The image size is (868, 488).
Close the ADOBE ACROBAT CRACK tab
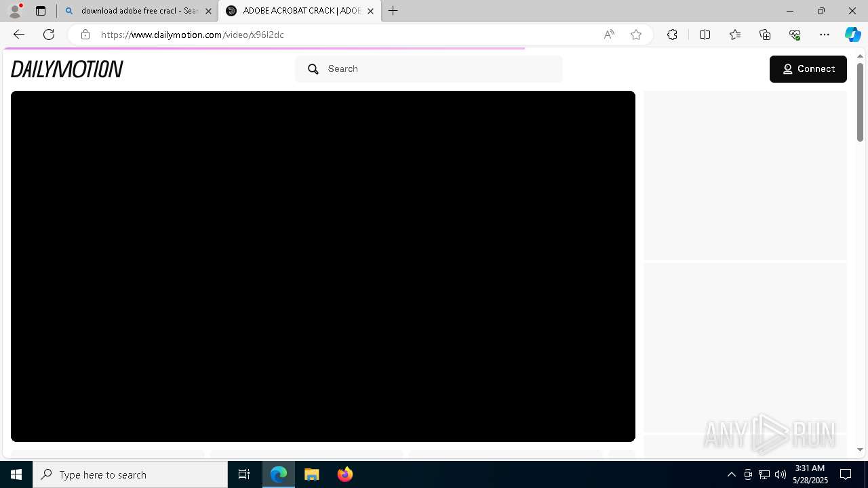(x=370, y=11)
